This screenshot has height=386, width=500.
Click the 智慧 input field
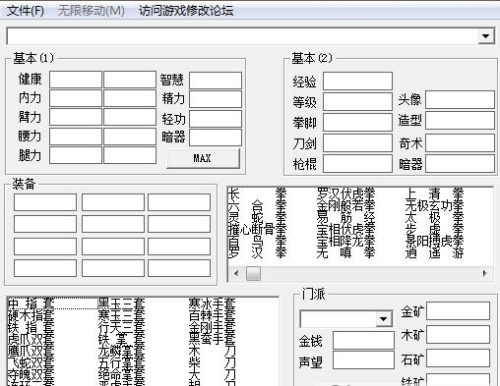tap(215, 80)
